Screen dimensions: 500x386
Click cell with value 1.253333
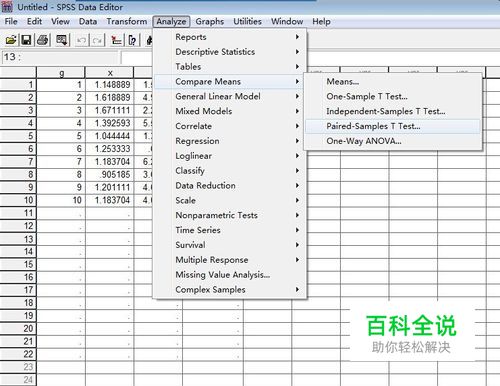tap(110, 149)
